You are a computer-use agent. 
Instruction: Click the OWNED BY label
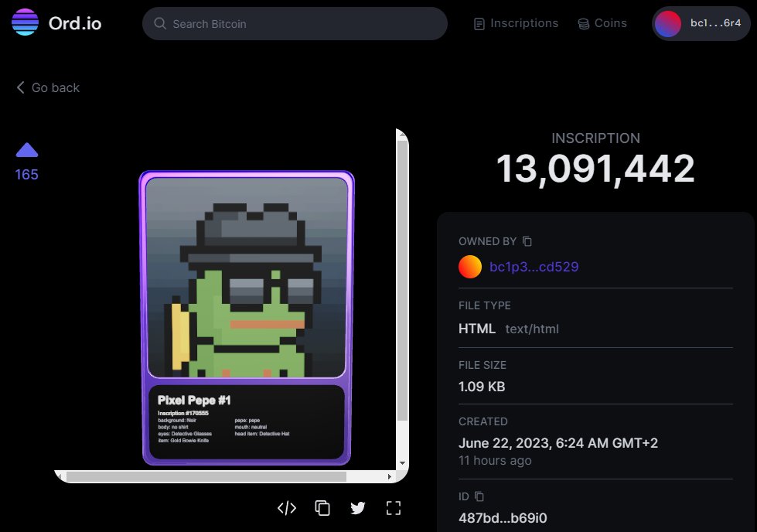click(x=488, y=241)
